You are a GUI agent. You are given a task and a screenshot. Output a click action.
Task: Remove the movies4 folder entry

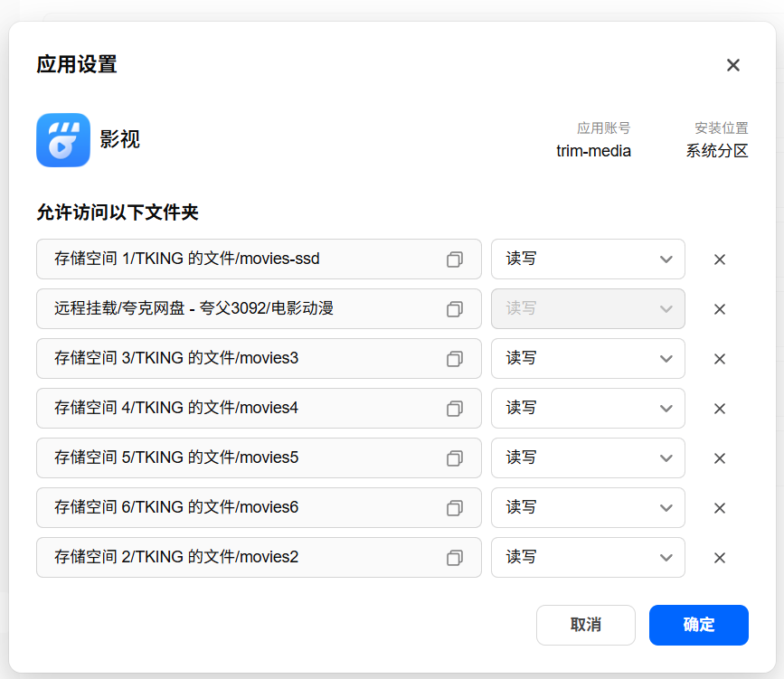point(720,409)
